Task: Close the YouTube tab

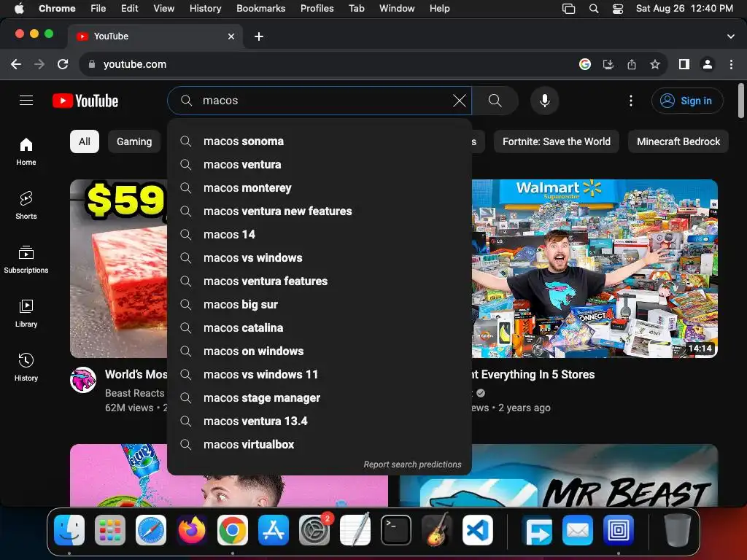Action: coord(231,36)
